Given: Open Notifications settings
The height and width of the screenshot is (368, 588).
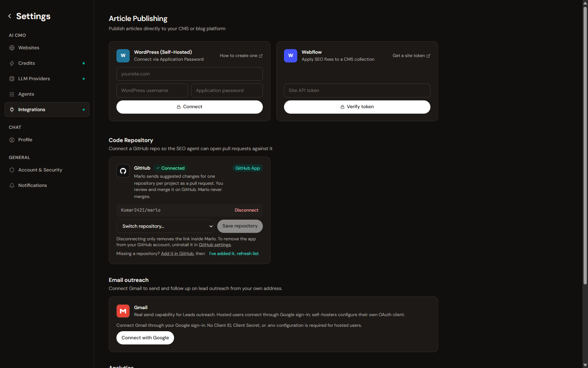Looking at the screenshot, I should pyautogui.click(x=47, y=185).
